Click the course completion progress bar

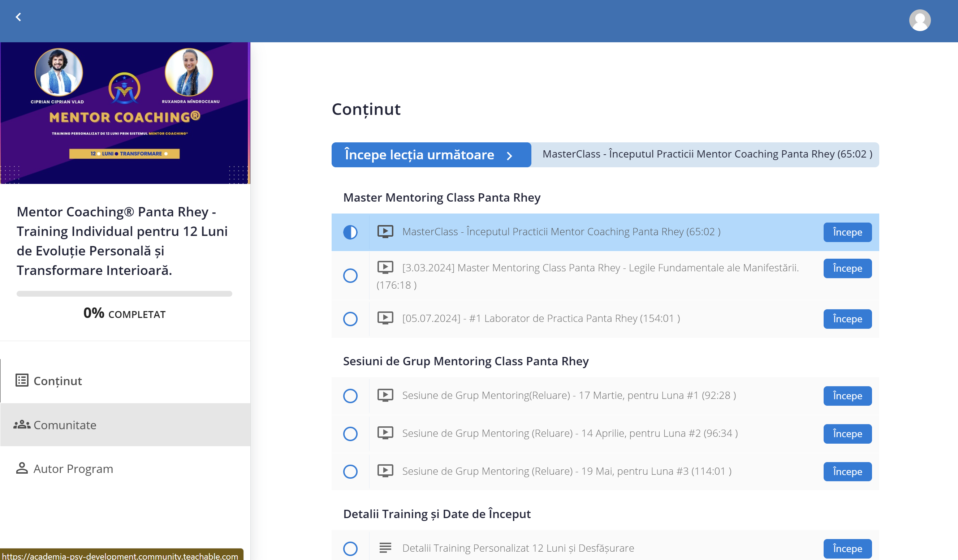(x=124, y=293)
